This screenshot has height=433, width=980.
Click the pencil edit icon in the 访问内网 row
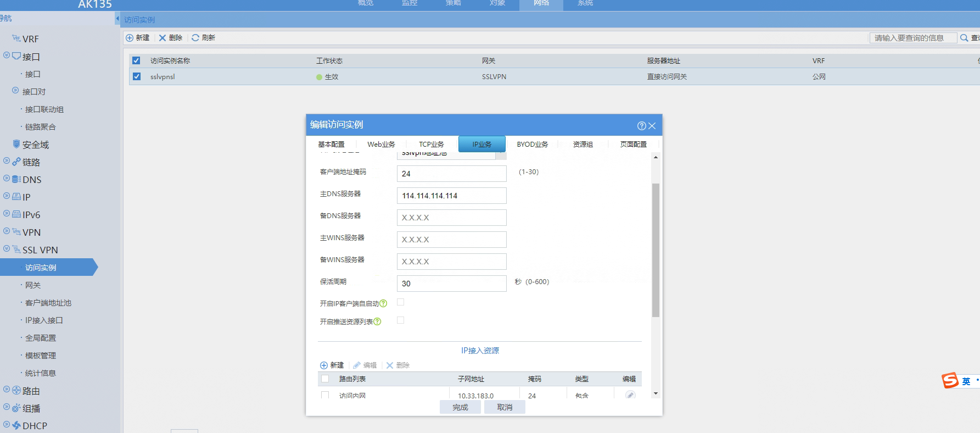tap(630, 395)
